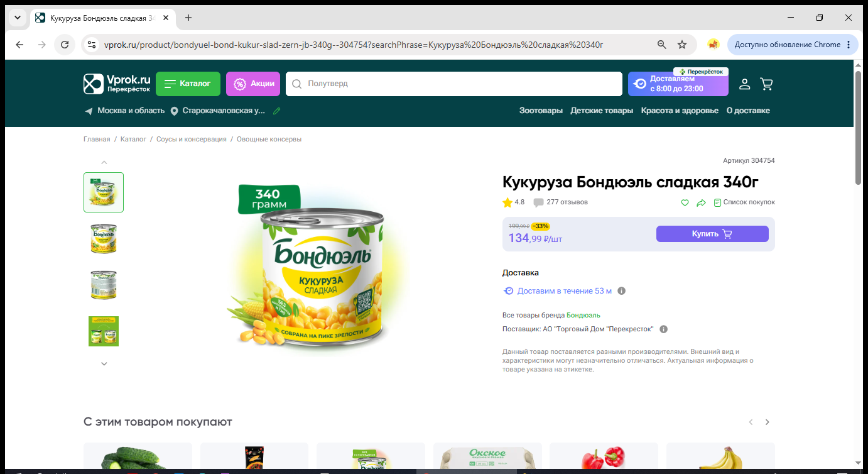Reload the page in Chrome
868x474 pixels.
(x=64, y=45)
